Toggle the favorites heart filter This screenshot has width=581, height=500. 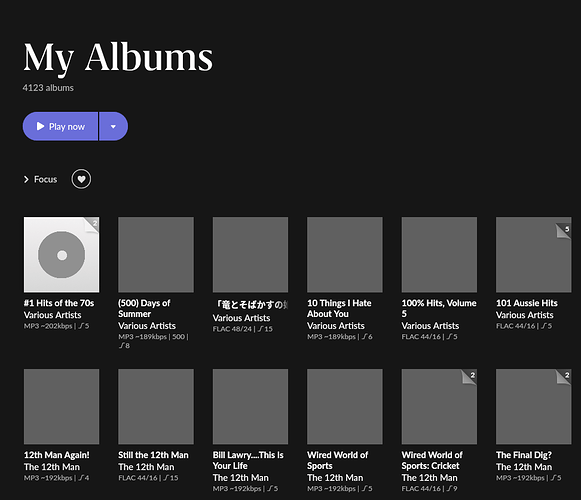(x=81, y=179)
